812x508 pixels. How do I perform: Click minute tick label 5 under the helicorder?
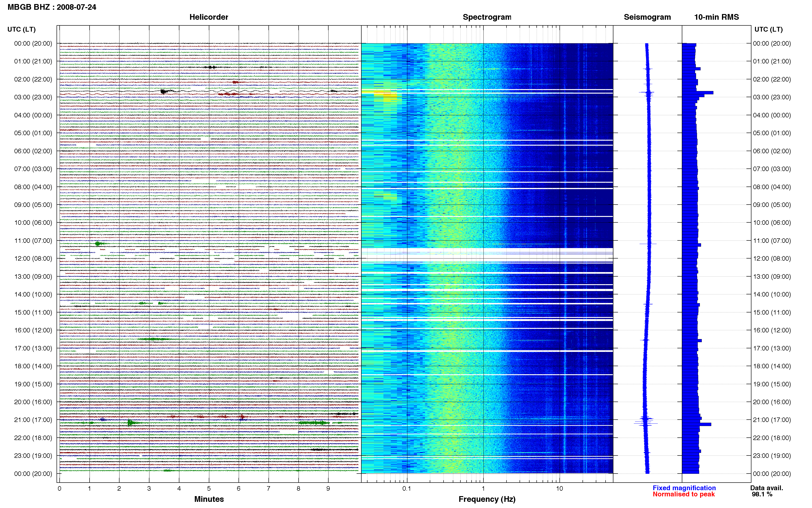(x=209, y=489)
